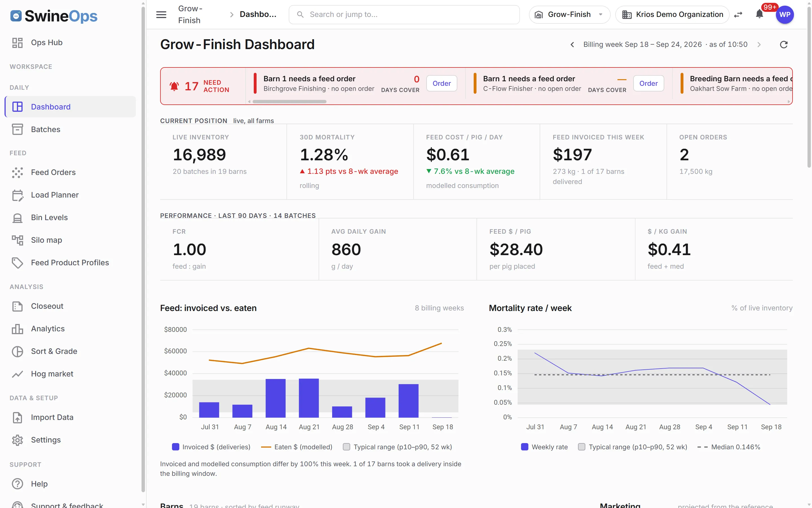812x508 pixels.
Task: Toggle Weekly rate legend series
Action: [x=544, y=447]
